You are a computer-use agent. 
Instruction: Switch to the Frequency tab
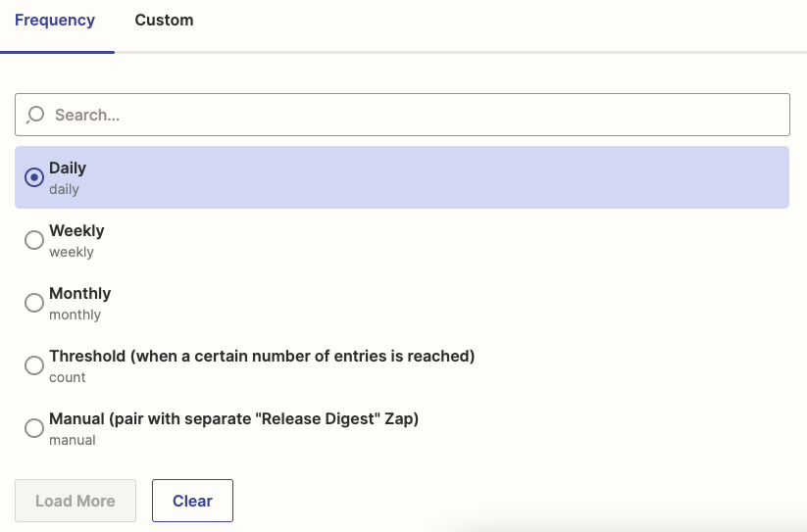pos(55,21)
